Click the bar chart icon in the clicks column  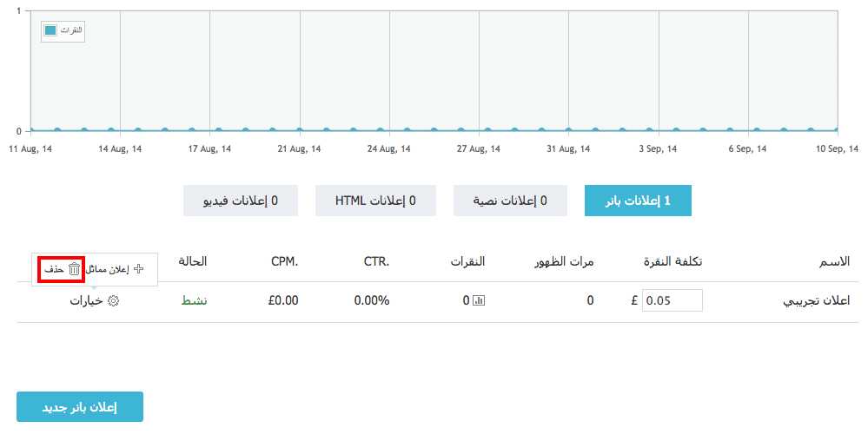(x=479, y=301)
